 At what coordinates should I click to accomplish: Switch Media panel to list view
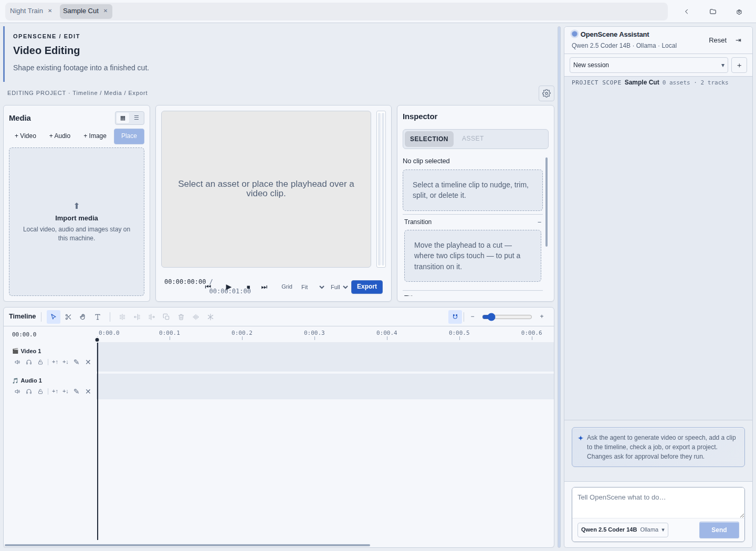tap(136, 118)
